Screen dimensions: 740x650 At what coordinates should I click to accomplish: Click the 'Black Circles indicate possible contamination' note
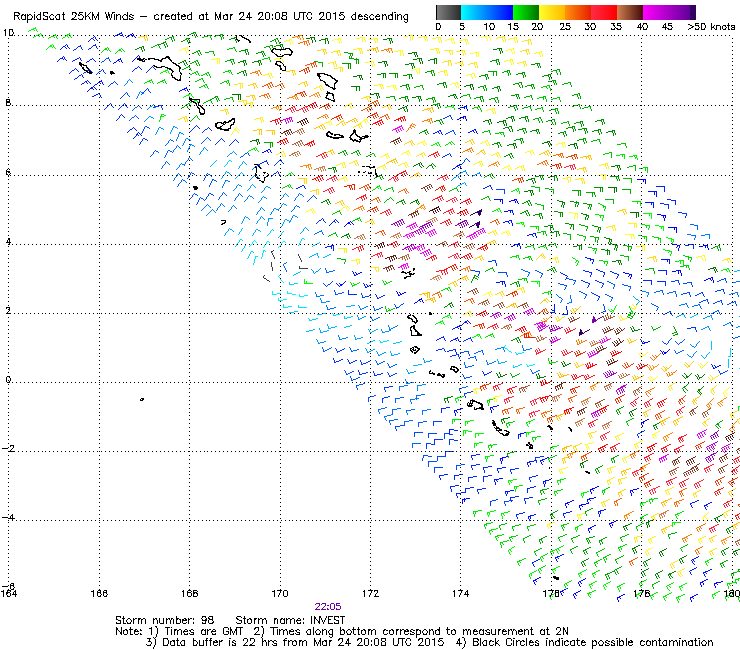tap(592, 642)
